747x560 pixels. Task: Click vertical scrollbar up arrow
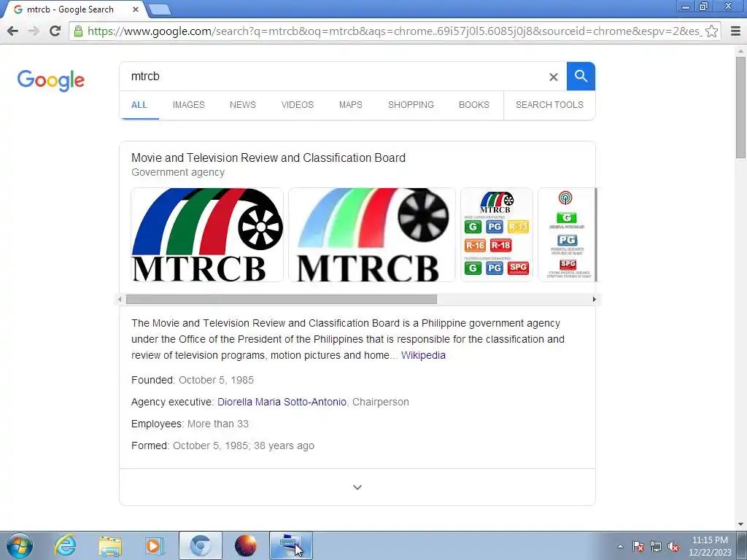coord(740,51)
